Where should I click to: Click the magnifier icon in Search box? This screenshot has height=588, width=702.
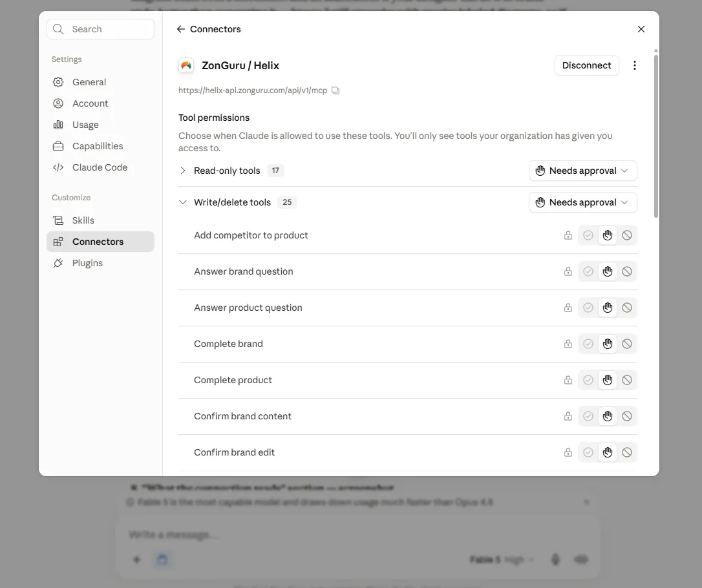[58, 29]
